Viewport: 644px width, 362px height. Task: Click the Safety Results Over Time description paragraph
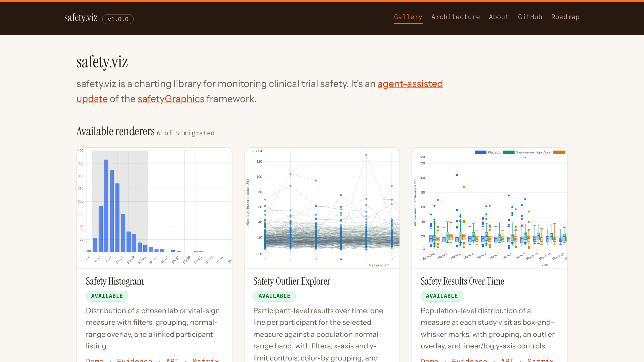point(488,328)
